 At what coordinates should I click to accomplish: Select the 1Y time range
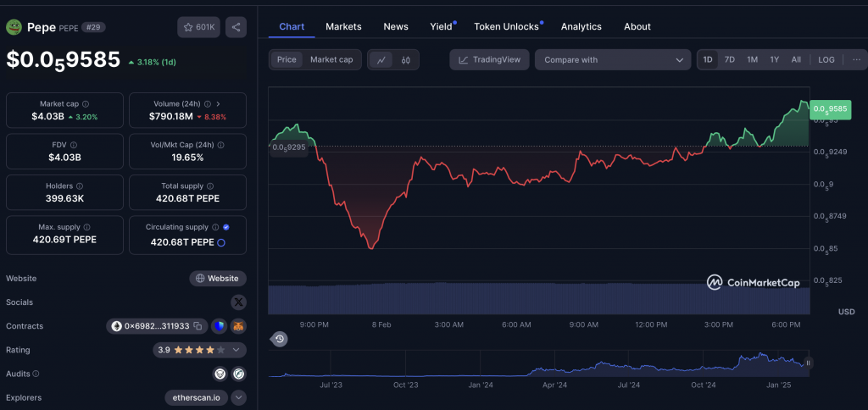[775, 60]
